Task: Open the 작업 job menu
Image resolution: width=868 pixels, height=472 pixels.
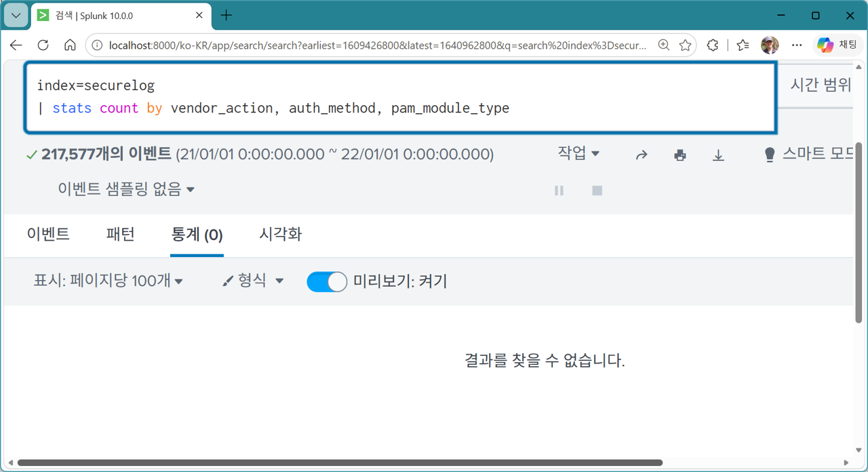Action: (578, 153)
